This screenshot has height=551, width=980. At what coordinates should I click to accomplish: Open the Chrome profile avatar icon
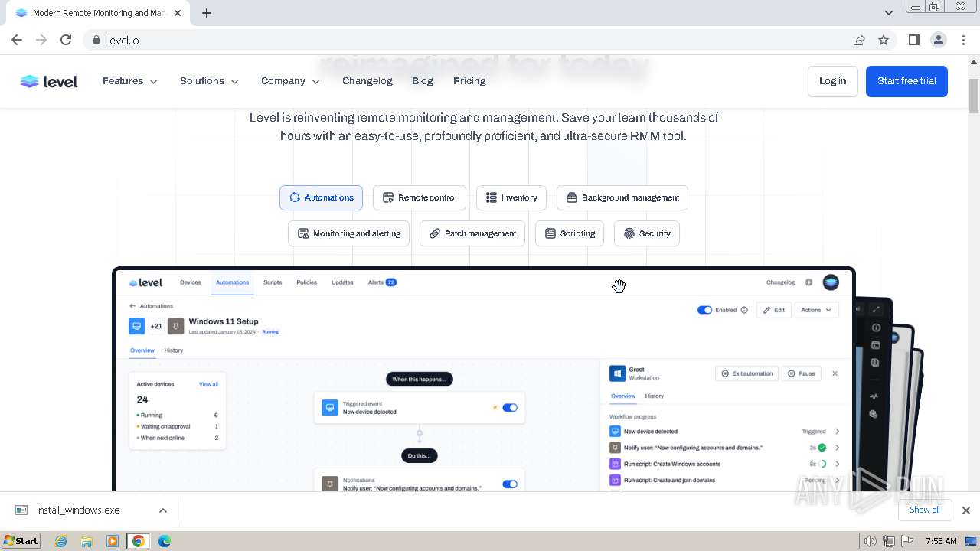[939, 40]
